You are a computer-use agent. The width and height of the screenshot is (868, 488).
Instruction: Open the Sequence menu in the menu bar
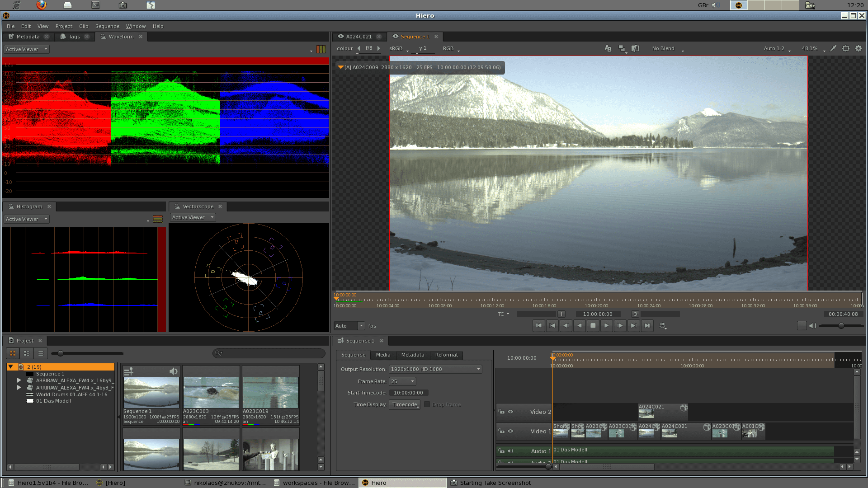(107, 26)
